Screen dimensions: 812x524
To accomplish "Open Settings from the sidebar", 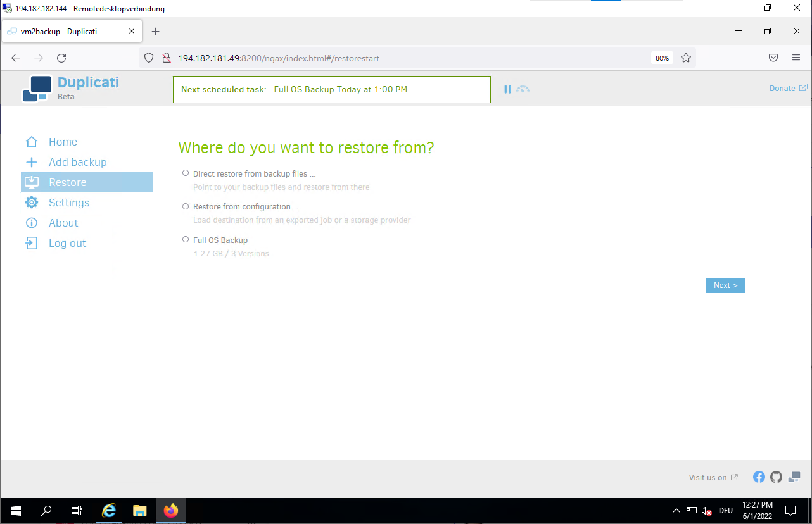I will [x=68, y=203].
